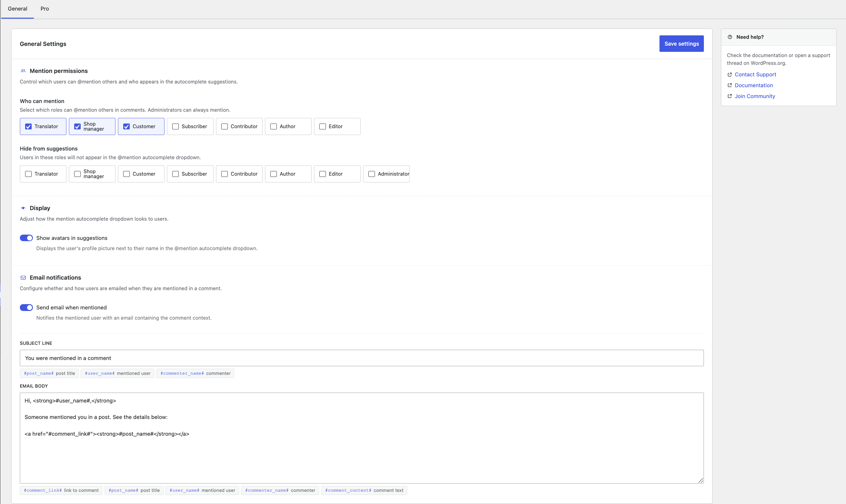Switch to the General tab
This screenshot has height=504, width=846.
[x=17, y=9]
